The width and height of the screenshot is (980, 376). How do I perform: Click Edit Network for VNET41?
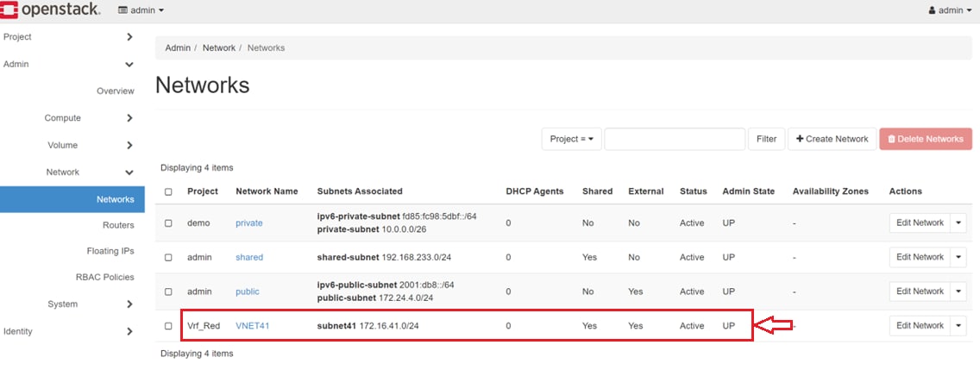pos(920,326)
